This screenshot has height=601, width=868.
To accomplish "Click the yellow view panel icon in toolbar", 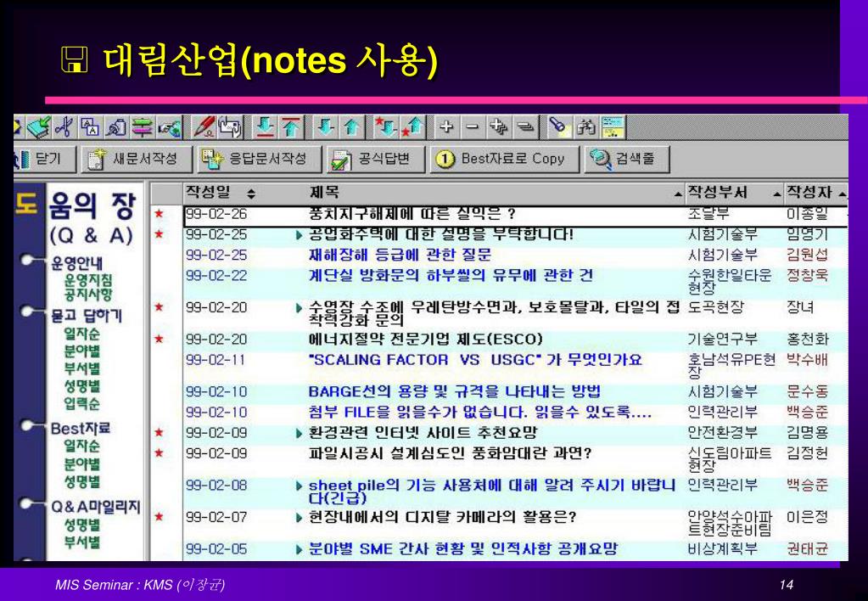I will [x=613, y=127].
